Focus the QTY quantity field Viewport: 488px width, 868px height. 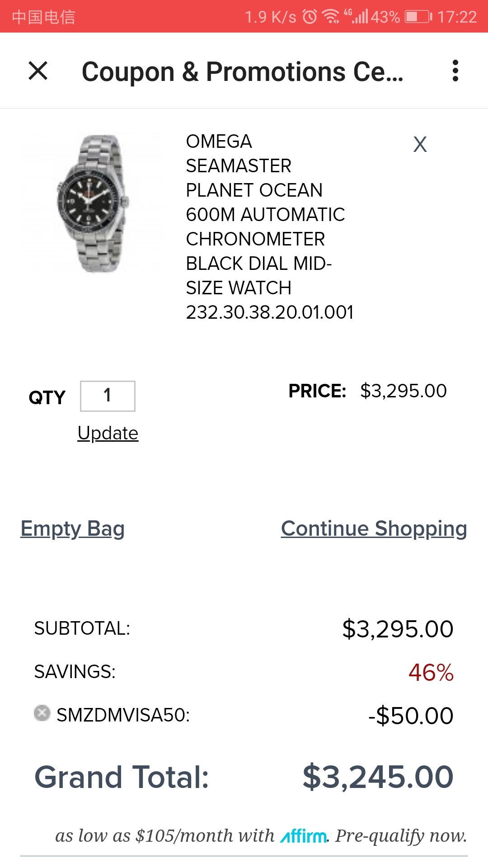(108, 396)
